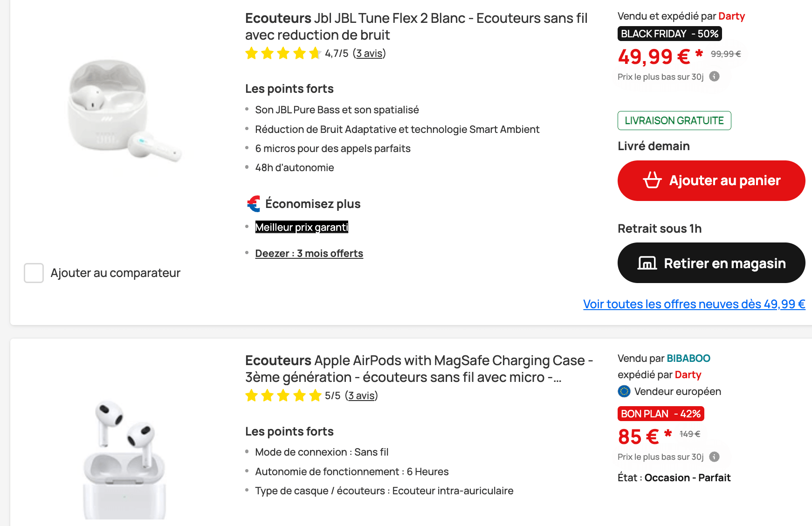The height and width of the screenshot is (526, 812).
Task: Toggle the BLACK FRIDAY -50% badge
Action: pos(669,33)
